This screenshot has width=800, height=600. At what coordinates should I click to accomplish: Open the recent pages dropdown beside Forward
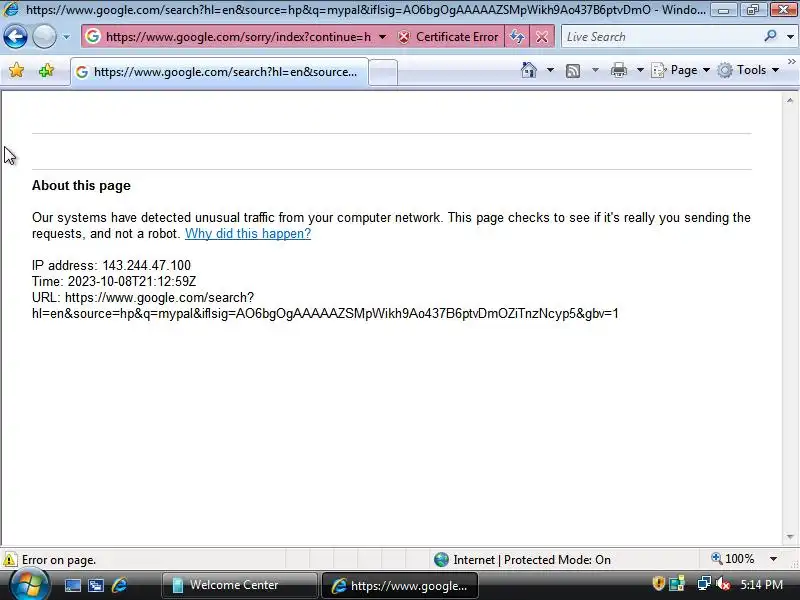(x=66, y=37)
